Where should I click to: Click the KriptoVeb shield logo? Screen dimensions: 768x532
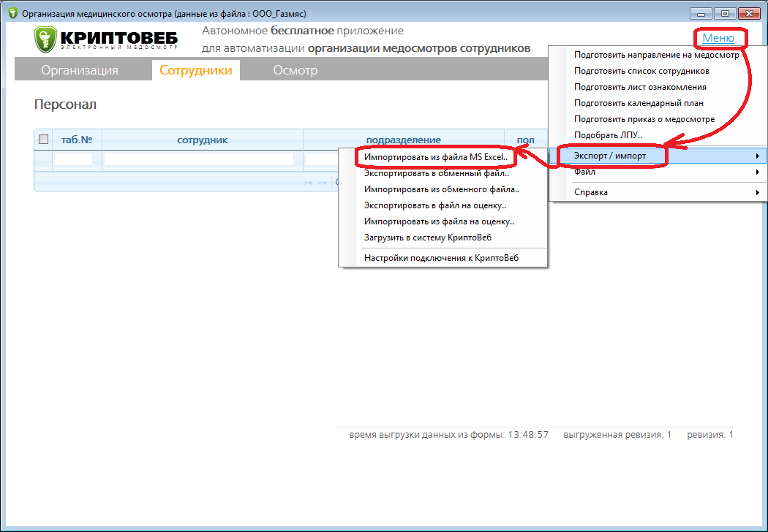click(x=45, y=40)
